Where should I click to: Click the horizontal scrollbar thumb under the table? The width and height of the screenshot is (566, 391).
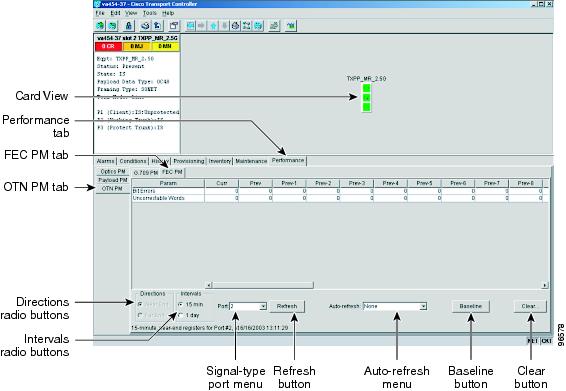click(x=263, y=285)
